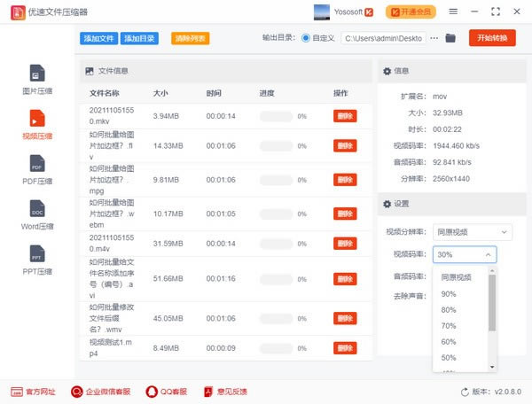Click the dropdown list scroll down arrow
Screen dimensions: 532x404
[x=492, y=367]
